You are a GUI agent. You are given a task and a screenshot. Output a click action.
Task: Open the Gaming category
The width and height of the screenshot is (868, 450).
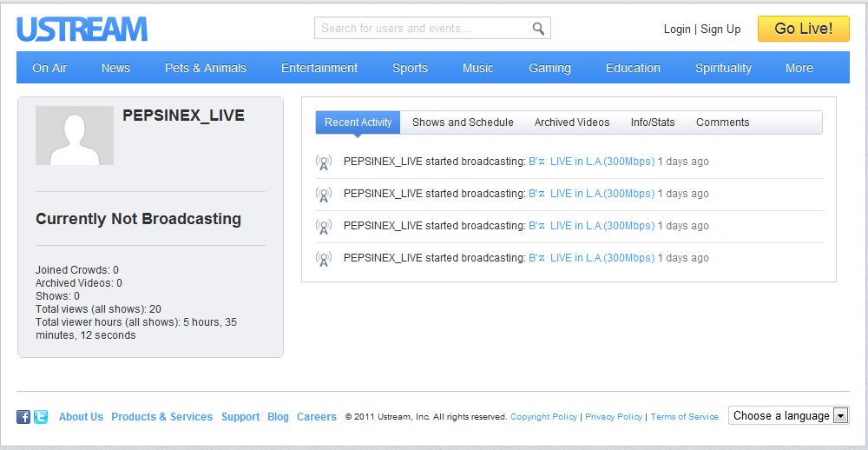click(x=549, y=68)
